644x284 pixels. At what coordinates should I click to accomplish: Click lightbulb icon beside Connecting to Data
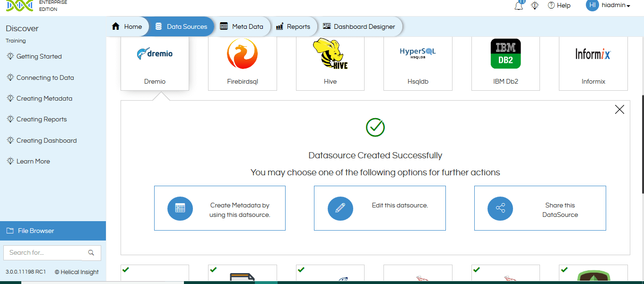point(10,77)
